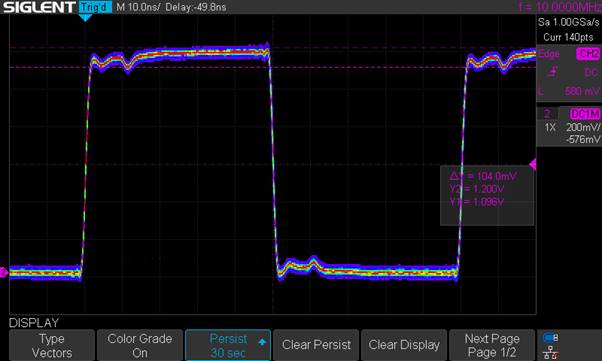Click the DISPLAY menu title
The width and height of the screenshot is (602, 361).
pos(34,323)
